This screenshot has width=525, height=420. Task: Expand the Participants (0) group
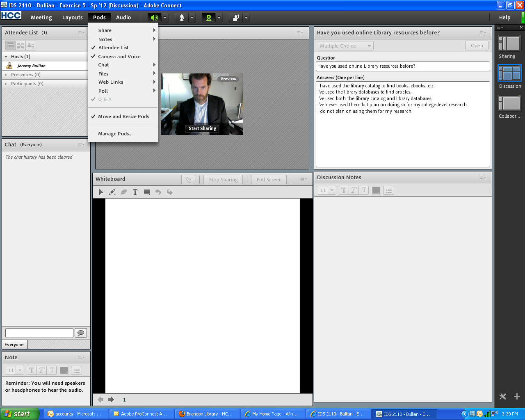[27, 84]
